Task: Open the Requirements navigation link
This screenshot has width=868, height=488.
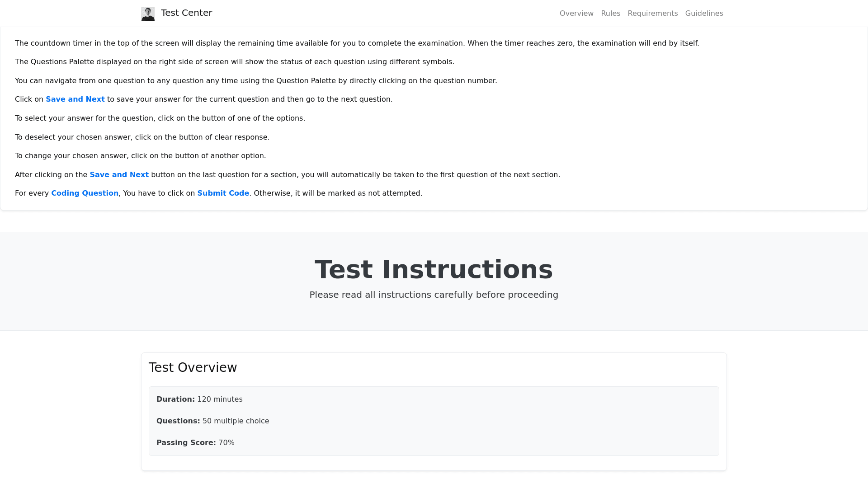Action: click(652, 14)
